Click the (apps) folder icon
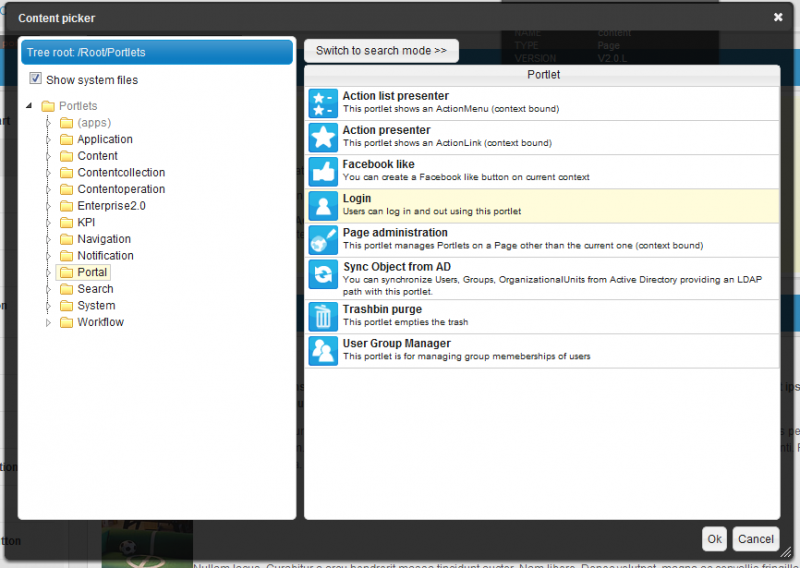The width and height of the screenshot is (800, 568). click(66, 122)
